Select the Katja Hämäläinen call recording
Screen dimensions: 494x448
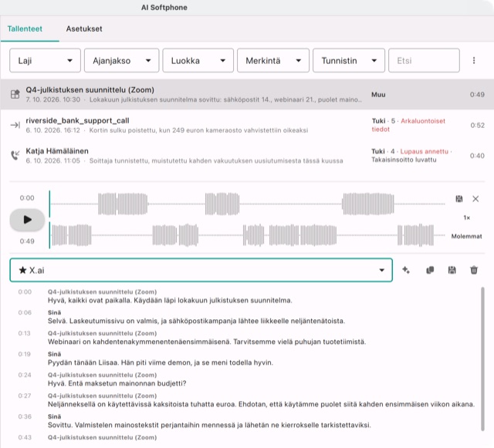click(247, 156)
